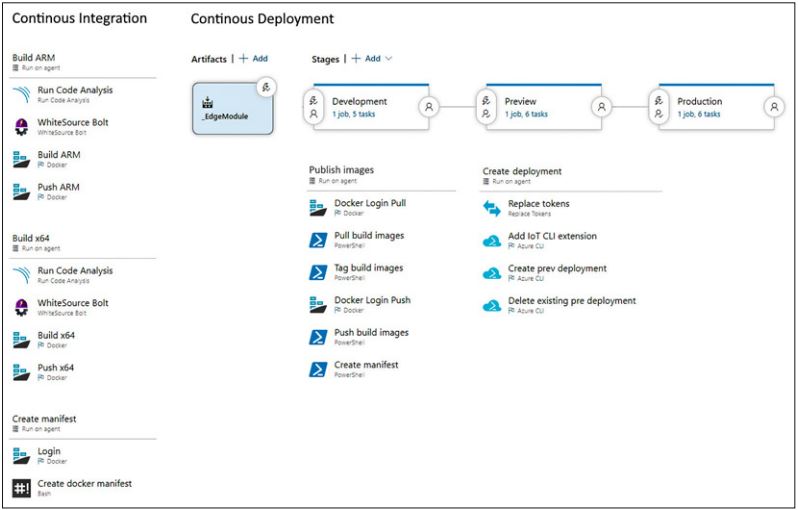
Task: Open the continuous deployment trigger on _EdgeModule artifact
Action: pos(266,88)
